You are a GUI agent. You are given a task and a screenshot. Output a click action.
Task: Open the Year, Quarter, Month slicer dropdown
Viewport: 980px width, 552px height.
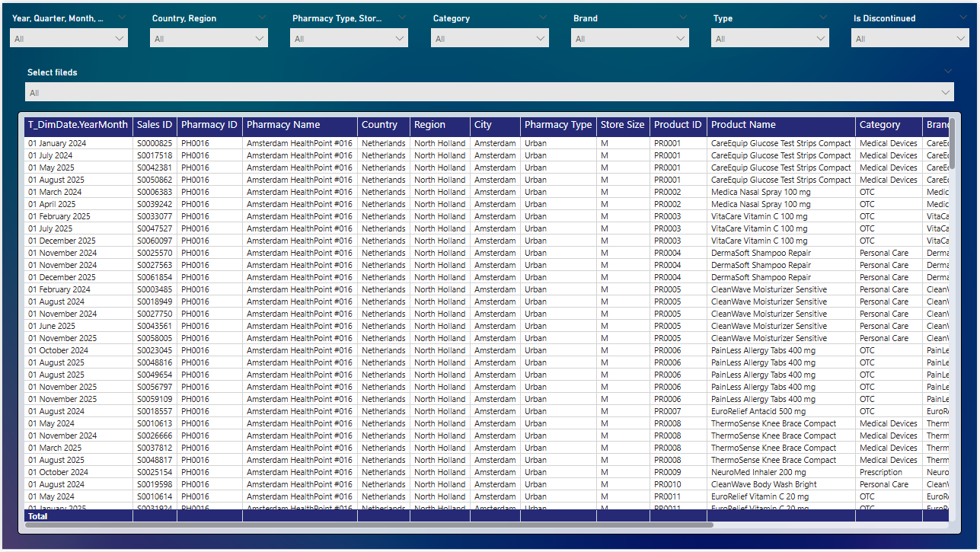(69, 38)
